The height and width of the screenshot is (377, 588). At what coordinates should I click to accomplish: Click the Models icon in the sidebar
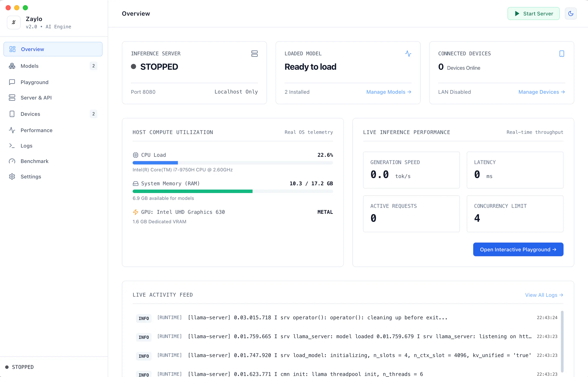tap(12, 66)
